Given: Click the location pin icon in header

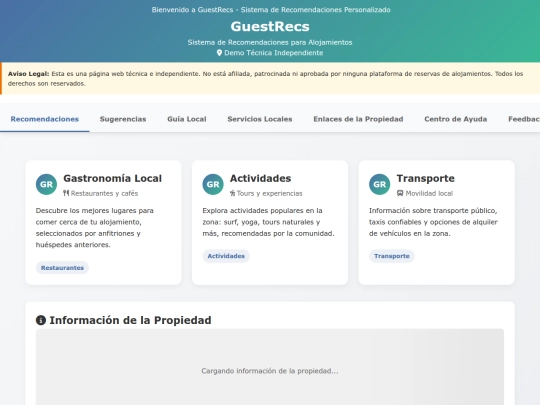Looking at the screenshot, I should pos(219,53).
